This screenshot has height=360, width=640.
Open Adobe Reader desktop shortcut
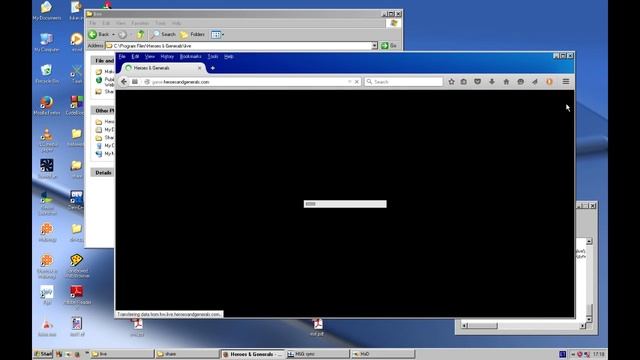tap(77, 295)
